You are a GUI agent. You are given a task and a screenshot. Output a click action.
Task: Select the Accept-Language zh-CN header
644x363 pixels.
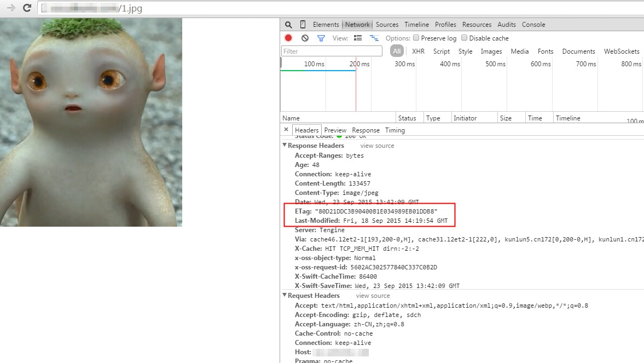click(350, 324)
